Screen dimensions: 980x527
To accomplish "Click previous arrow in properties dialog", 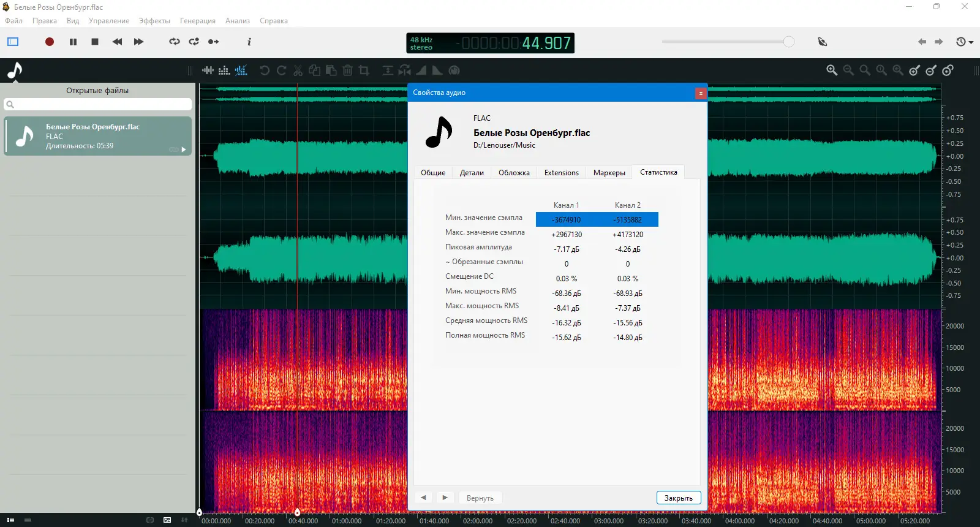I will click(423, 498).
